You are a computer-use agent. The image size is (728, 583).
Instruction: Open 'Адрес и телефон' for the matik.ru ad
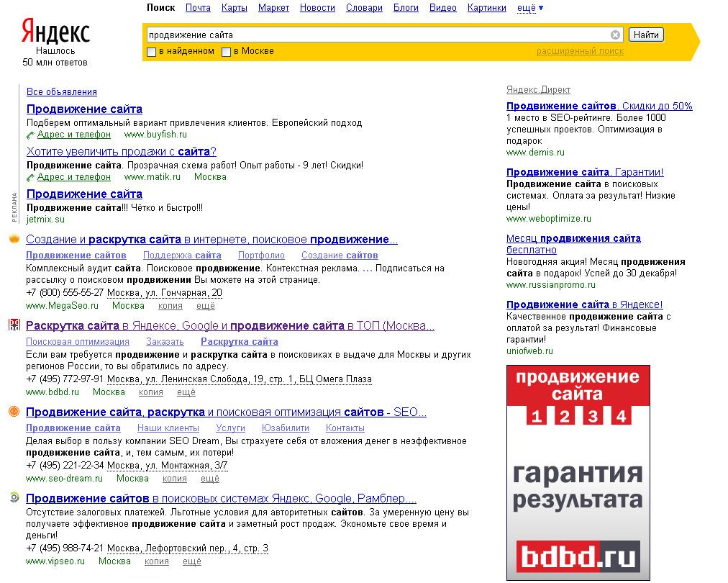[x=74, y=177]
